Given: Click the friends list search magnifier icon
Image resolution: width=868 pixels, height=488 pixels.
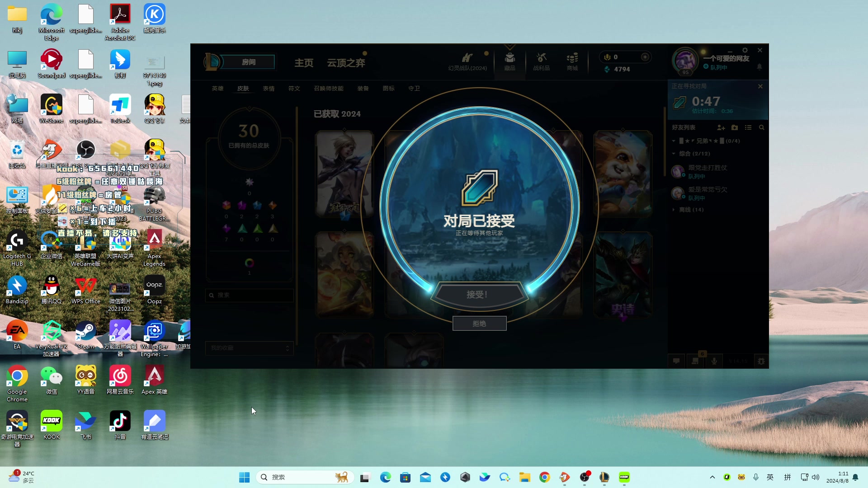Looking at the screenshot, I should point(762,128).
